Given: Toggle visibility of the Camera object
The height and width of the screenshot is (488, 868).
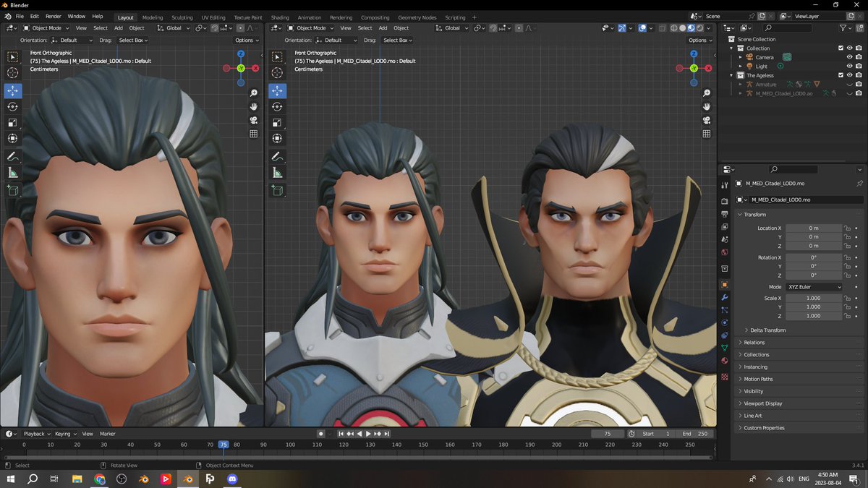Looking at the screenshot, I should 850,57.
